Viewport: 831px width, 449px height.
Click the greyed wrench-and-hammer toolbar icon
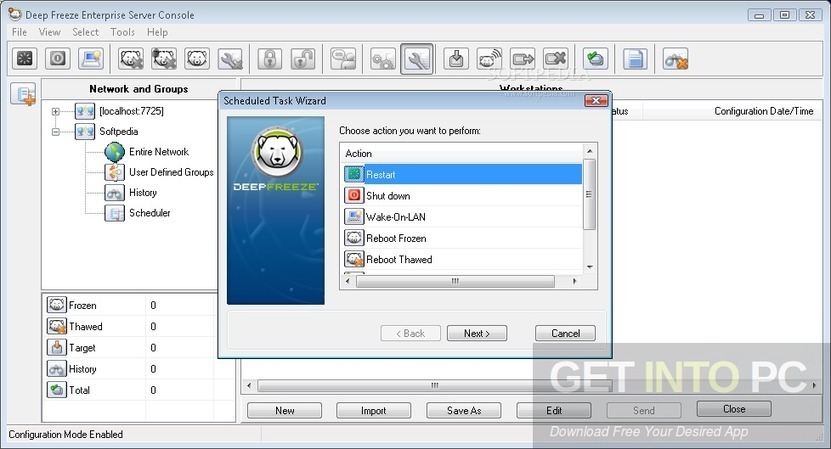coord(231,58)
